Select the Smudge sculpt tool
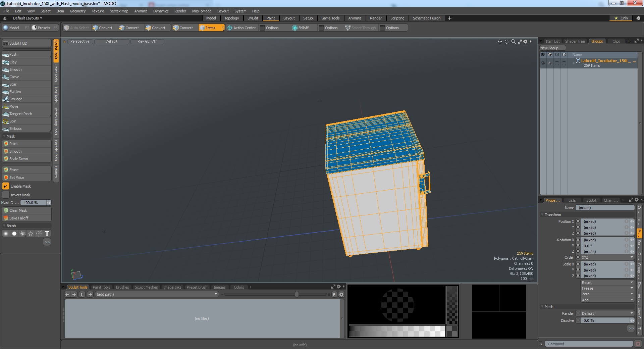 pos(26,99)
